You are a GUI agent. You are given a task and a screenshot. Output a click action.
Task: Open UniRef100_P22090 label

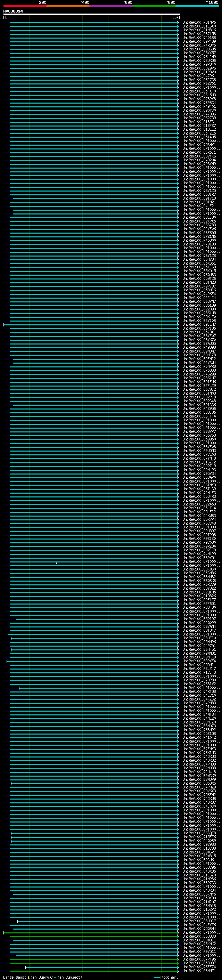click(199, 309)
